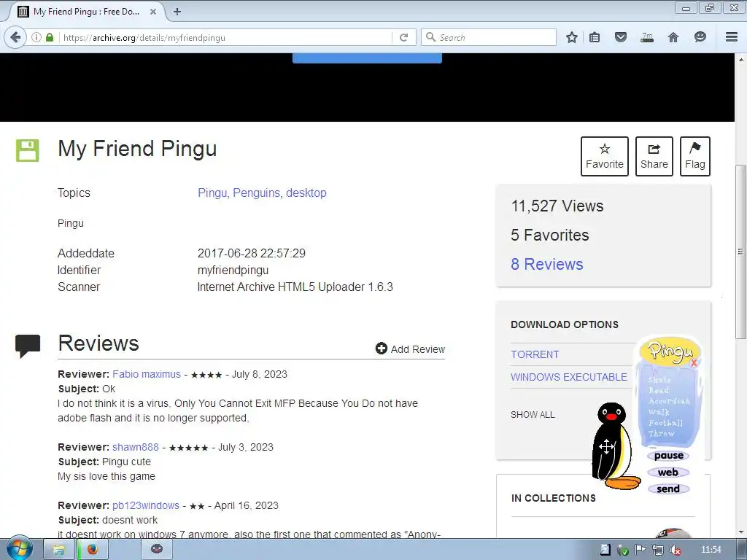This screenshot has width=747, height=560.
Task: Open the Action Center flag tray icon
Action: tap(640, 550)
